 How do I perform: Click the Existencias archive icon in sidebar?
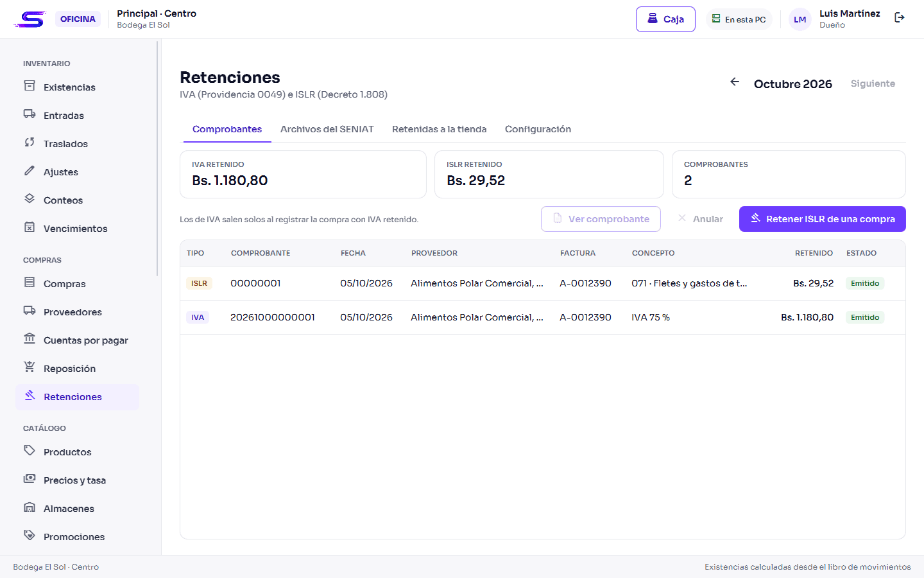pos(30,86)
